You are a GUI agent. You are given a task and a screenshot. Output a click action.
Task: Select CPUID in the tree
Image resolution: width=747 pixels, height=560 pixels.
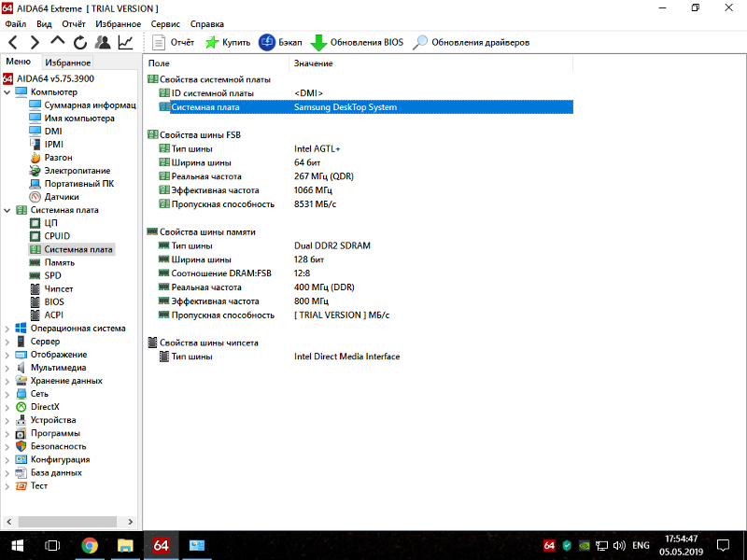coord(57,236)
